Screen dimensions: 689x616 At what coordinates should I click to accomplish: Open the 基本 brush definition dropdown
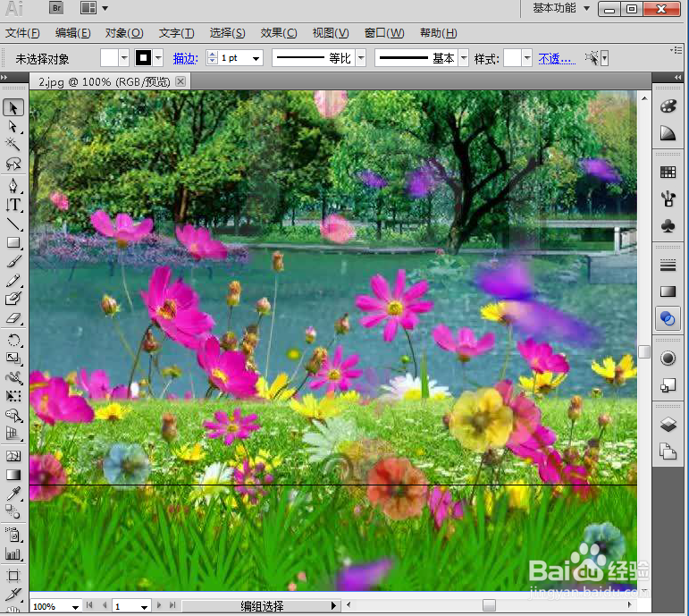pos(464,57)
